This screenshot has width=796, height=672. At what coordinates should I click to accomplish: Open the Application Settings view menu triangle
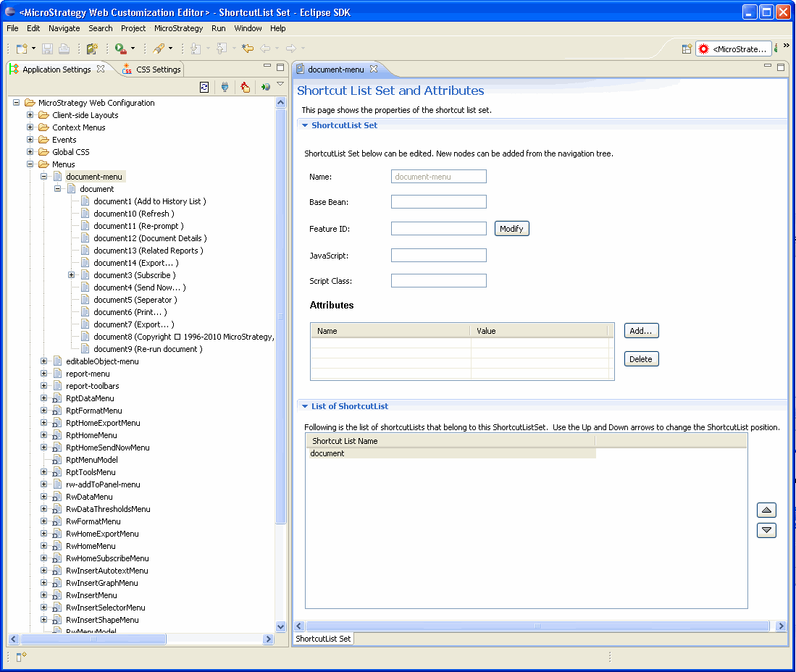click(x=280, y=84)
